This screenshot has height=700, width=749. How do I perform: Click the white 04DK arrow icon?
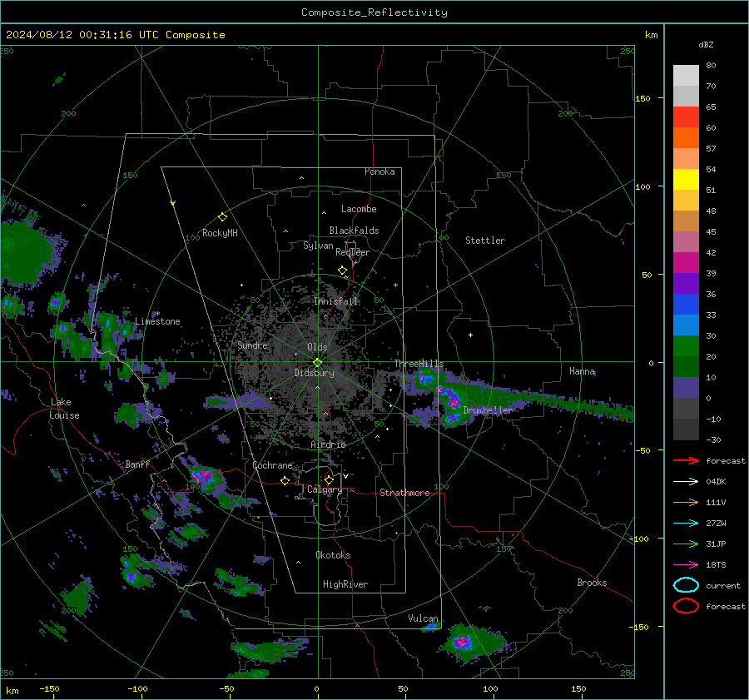686,482
